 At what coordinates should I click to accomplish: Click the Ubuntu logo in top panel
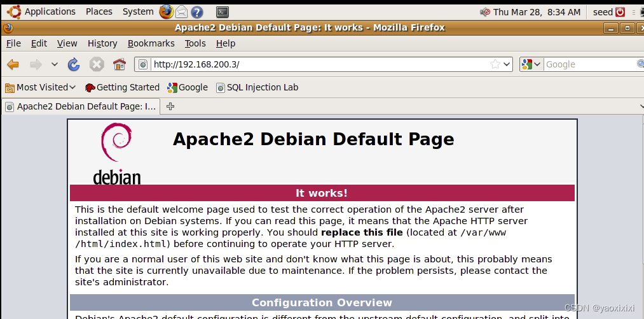(13, 11)
